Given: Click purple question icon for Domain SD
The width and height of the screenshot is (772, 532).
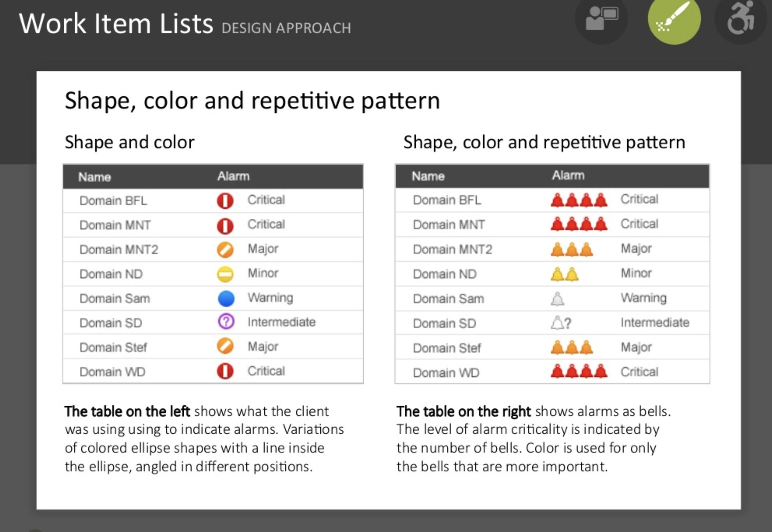Looking at the screenshot, I should pyautogui.click(x=226, y=322).
